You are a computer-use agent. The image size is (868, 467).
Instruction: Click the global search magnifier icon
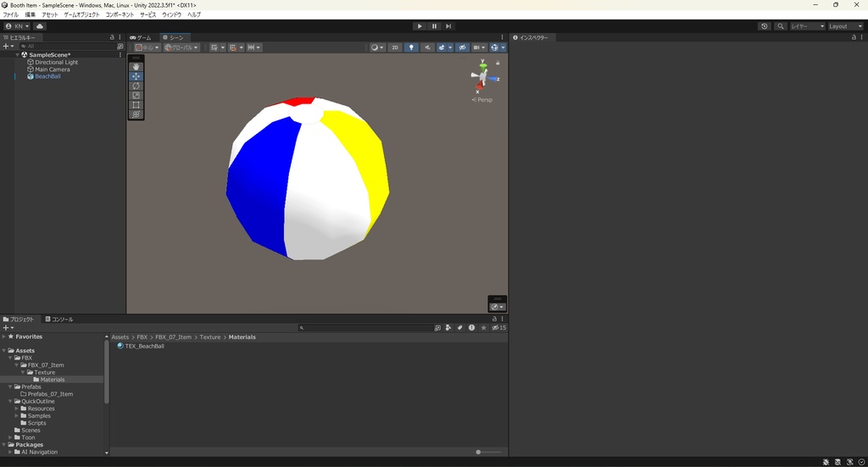pos(781,26)
